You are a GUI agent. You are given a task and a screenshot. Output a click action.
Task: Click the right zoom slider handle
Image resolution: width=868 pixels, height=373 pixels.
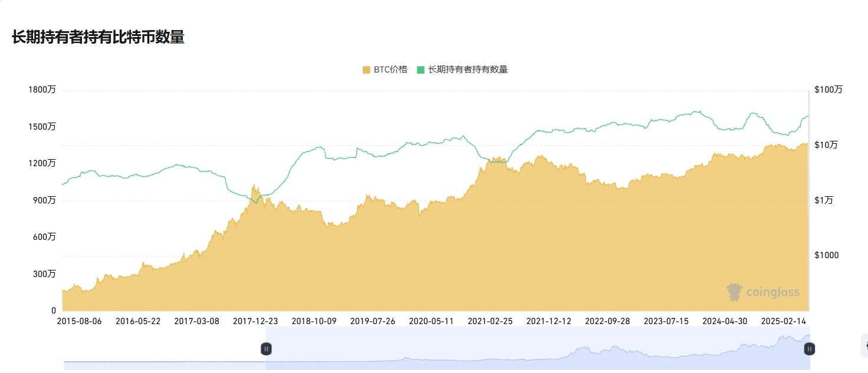coord(810,349)
